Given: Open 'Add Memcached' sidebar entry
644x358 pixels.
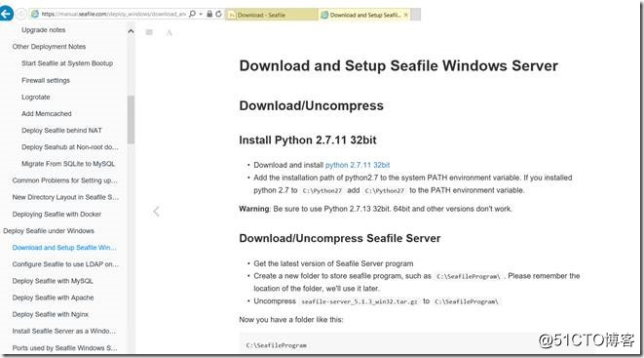Looking at the screenshot, I should (x=47, y=114).
